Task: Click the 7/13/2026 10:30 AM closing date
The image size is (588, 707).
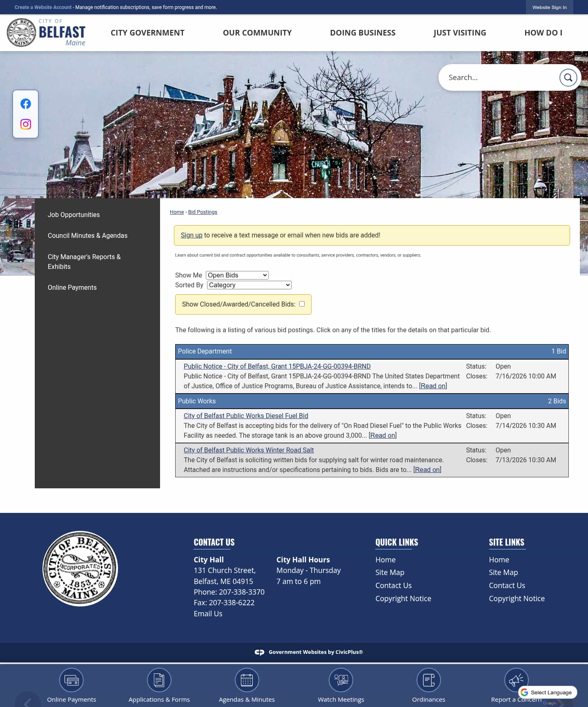Action: [x=526, y=460]
